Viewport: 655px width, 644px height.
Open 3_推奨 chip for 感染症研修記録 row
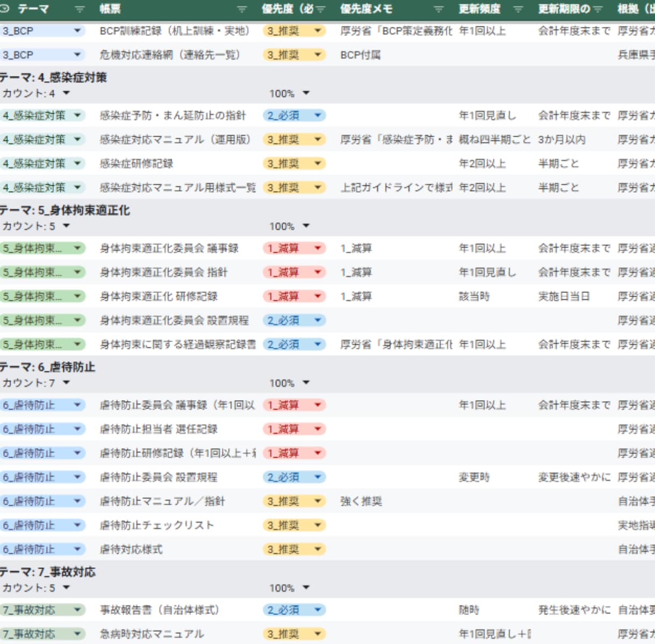(294, 164)
